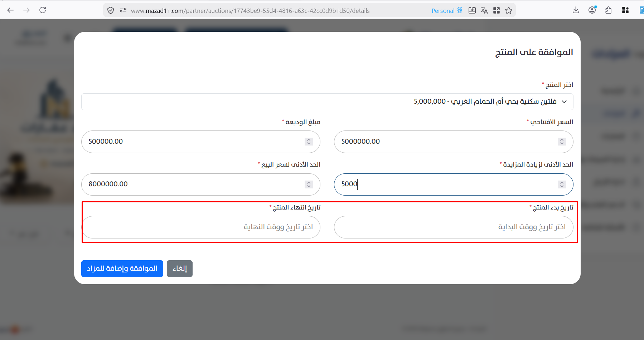The height and width of the screenshot is (340, 644).
Task: Click minimum bid increment field 5000
Action: (x=454, y=184)
